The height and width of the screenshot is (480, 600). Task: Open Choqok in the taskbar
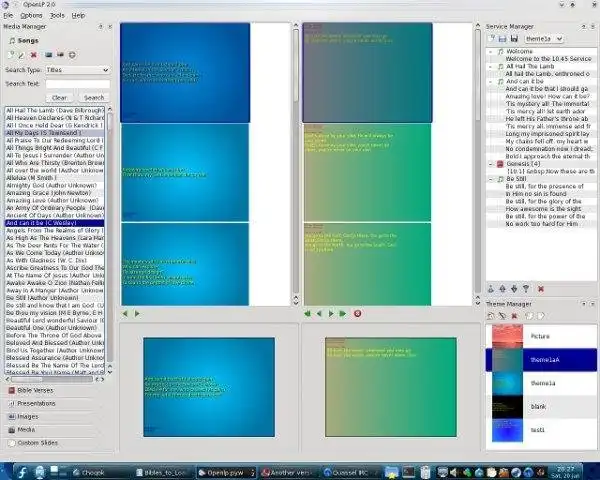(102, 473)
